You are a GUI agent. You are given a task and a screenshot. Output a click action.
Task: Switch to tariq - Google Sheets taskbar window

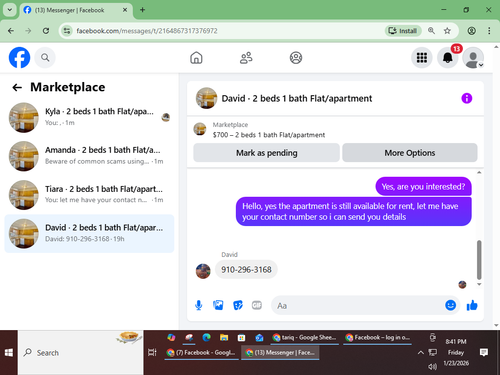(x=304, y=337)
